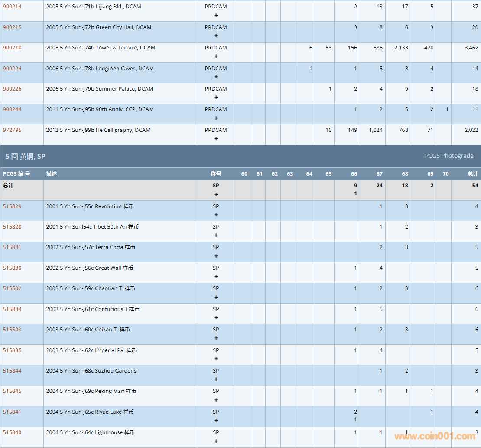Click plus icon under He Calligraphy PRDCAM
The height and width of the screenshot is (448, 481).
pos(216,139)
